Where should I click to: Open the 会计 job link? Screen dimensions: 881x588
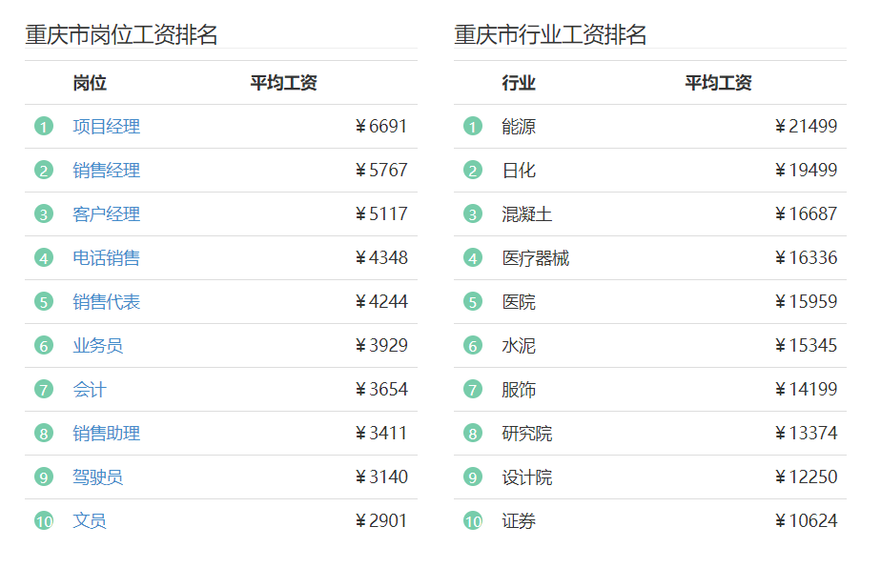(90, 389)
